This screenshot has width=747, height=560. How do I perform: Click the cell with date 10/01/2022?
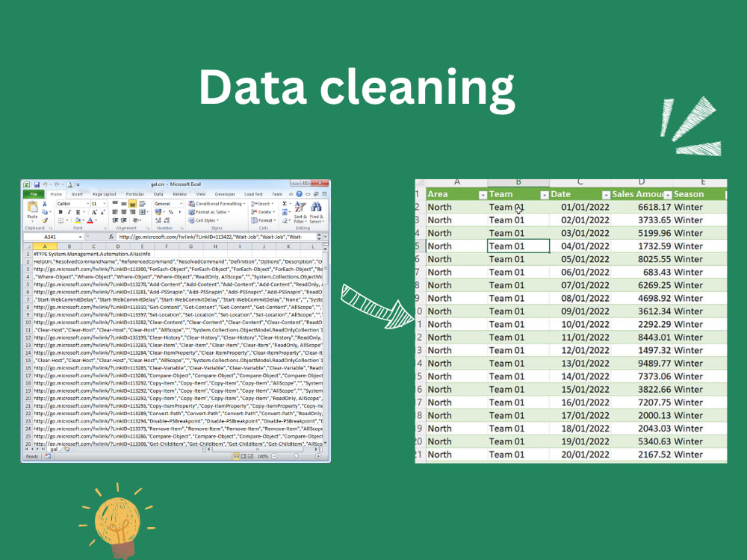point(580,324)
